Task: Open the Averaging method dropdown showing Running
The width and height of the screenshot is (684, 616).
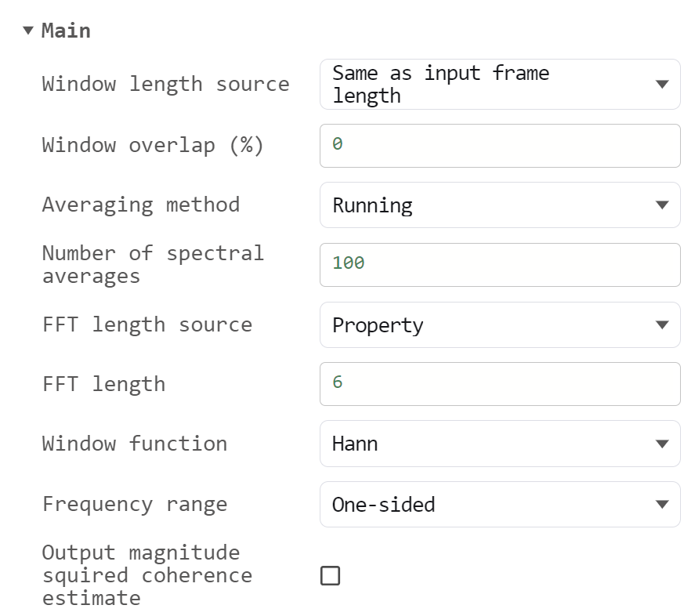Action: tap(500, 205)
